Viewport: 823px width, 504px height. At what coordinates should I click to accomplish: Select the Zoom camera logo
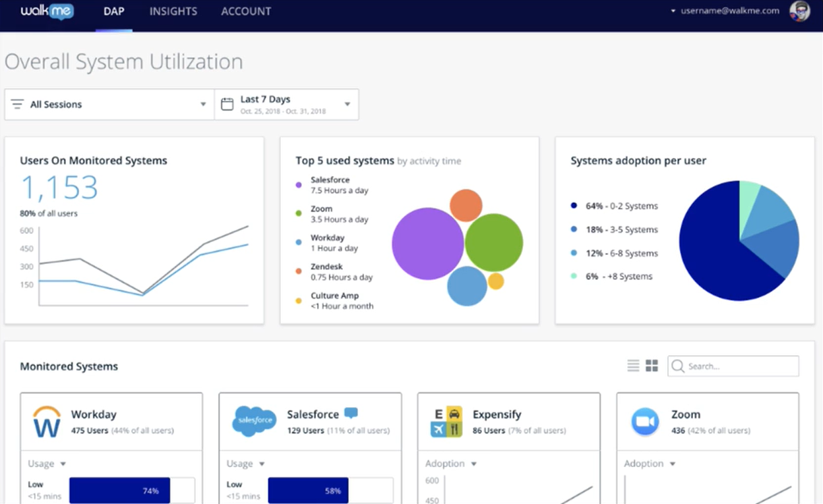(x=645, y=422)
